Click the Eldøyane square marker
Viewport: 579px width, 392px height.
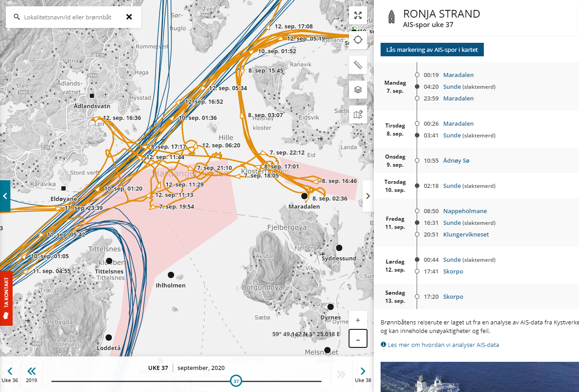point(64,188)
